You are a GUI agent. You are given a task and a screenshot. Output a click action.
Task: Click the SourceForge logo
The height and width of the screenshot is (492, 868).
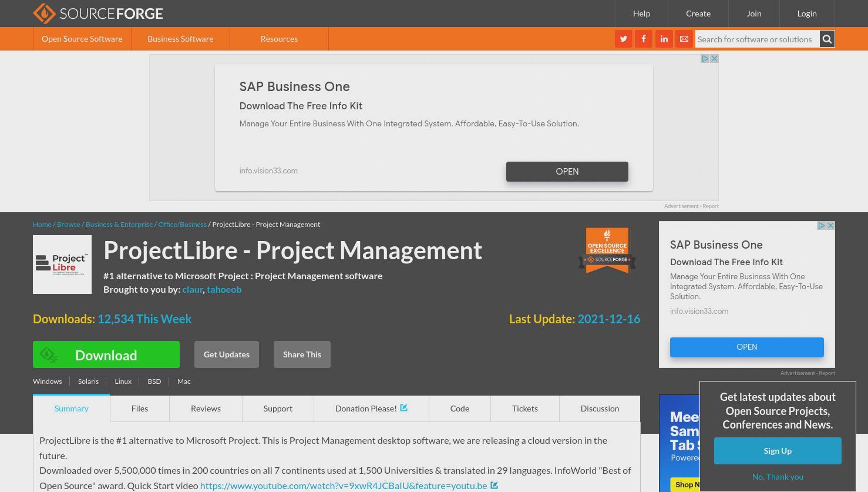click(x=97, y=13)
